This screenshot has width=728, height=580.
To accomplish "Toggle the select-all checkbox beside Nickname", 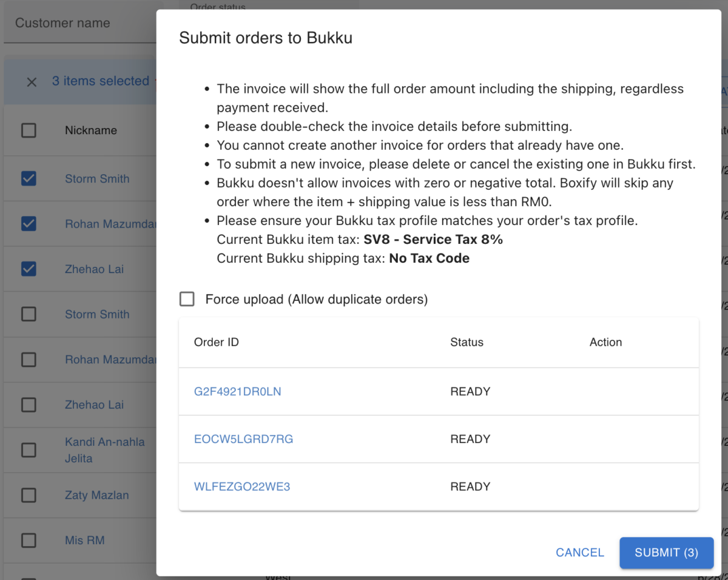I will click(x=29, y=130).
